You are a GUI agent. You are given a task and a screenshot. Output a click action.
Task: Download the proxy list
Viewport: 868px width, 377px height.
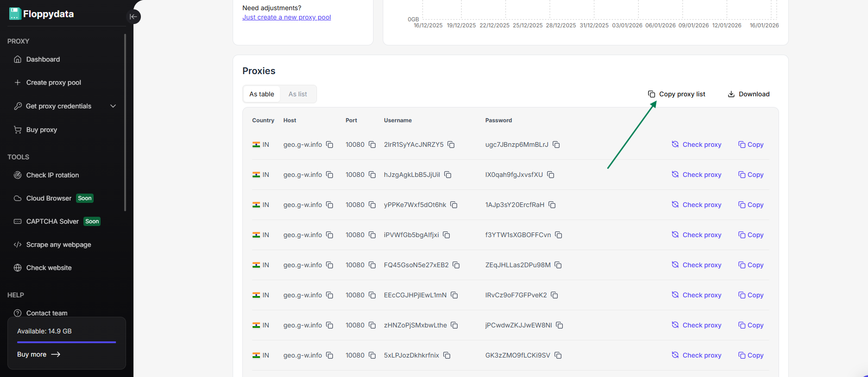(x=748, y=94)
